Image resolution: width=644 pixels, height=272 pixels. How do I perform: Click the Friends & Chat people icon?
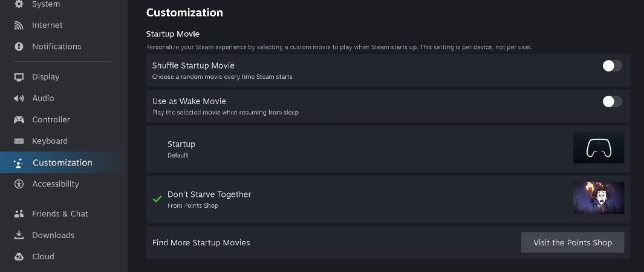[19, 214]
